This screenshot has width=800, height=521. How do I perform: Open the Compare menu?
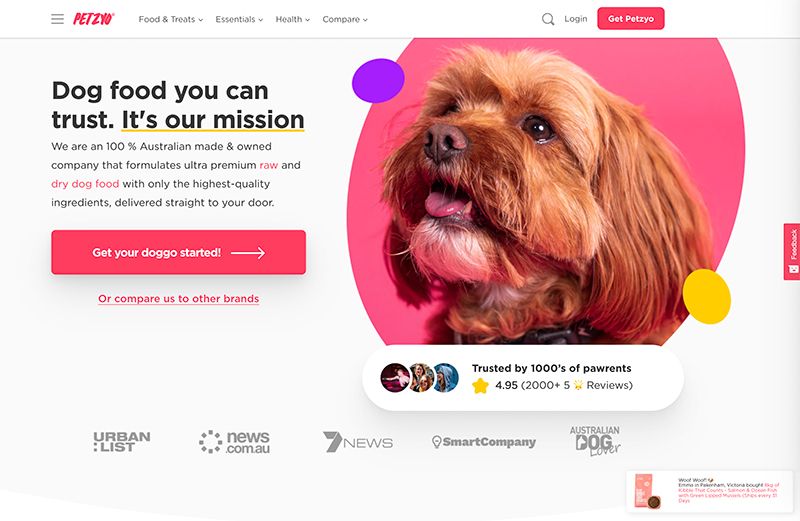click(x=345, y=19)
